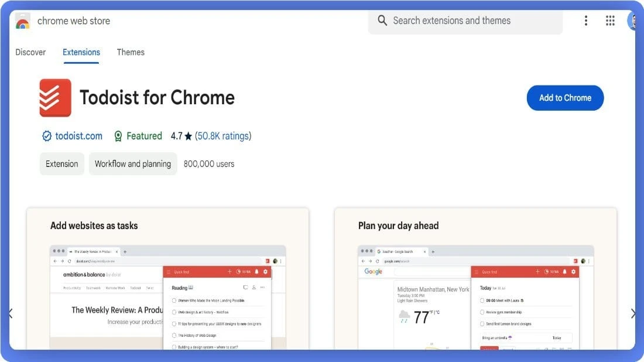
Task: Open the three-dot more options menu
Action: pos(585,21)
